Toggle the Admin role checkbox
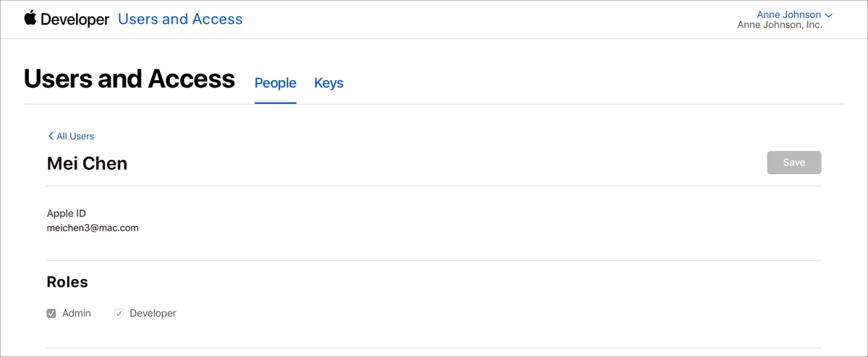The width and height of the screenshot is (868, 357). [x=51, y=314]
